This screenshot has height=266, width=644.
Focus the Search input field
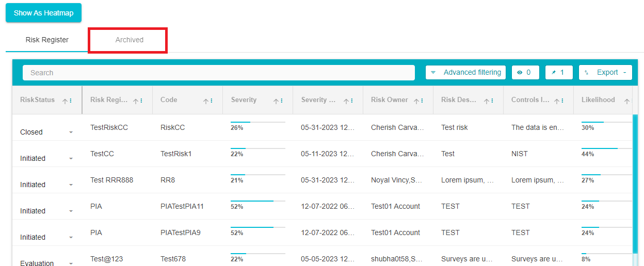pyautogui.click(x=219, y=73)
